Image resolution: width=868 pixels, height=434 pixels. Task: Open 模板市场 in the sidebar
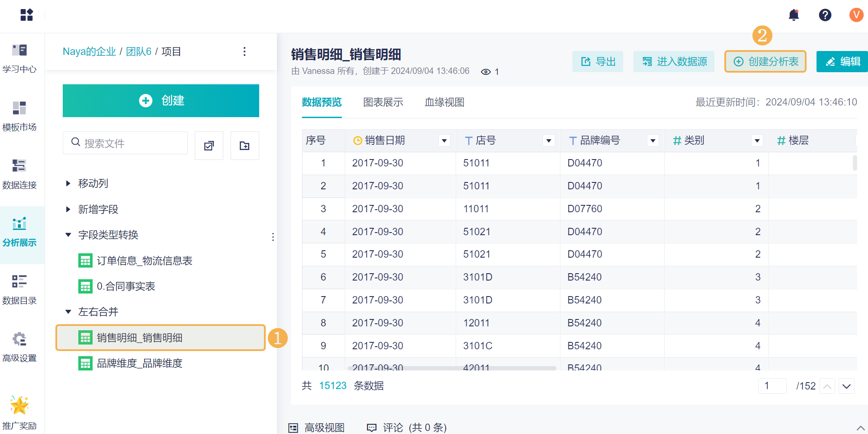click(x=19, y=115)
